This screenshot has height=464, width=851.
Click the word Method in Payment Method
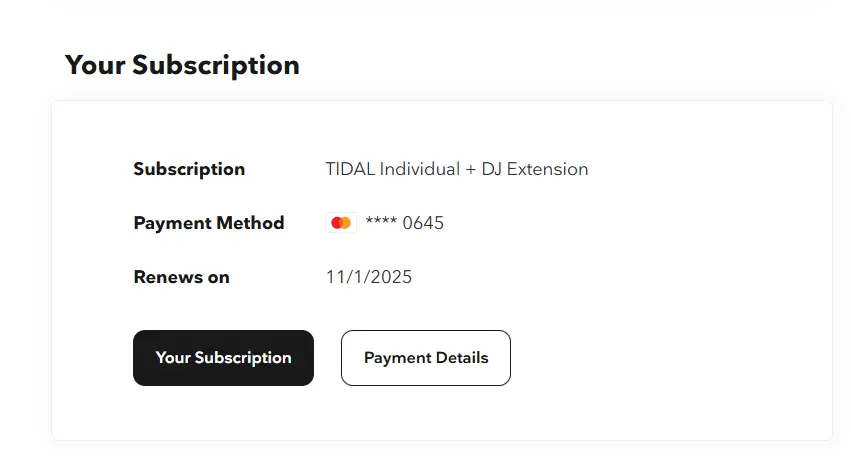pos(250,223)
